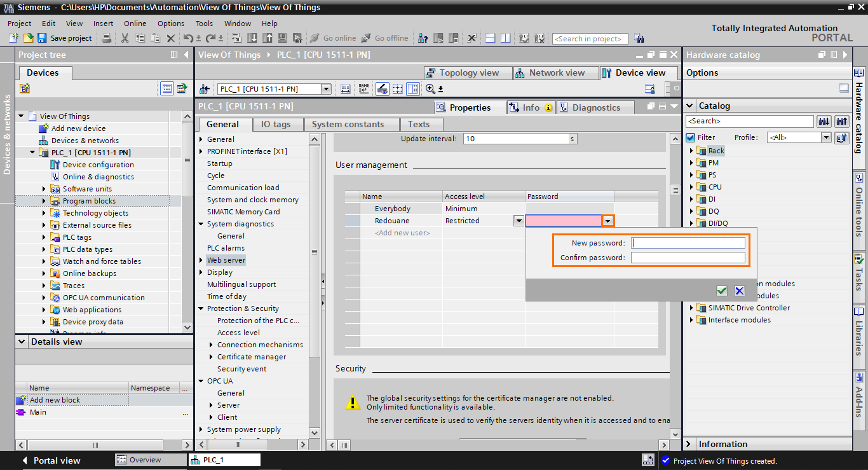Switch to the Topology view tab
868x470 pixels.
[x=466, y=73]
